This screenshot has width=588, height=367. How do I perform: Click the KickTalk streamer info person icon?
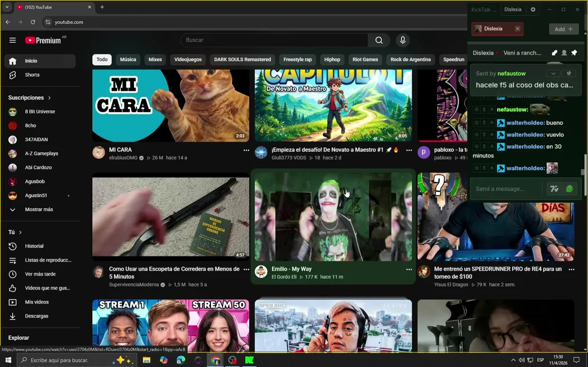(564, 53)
